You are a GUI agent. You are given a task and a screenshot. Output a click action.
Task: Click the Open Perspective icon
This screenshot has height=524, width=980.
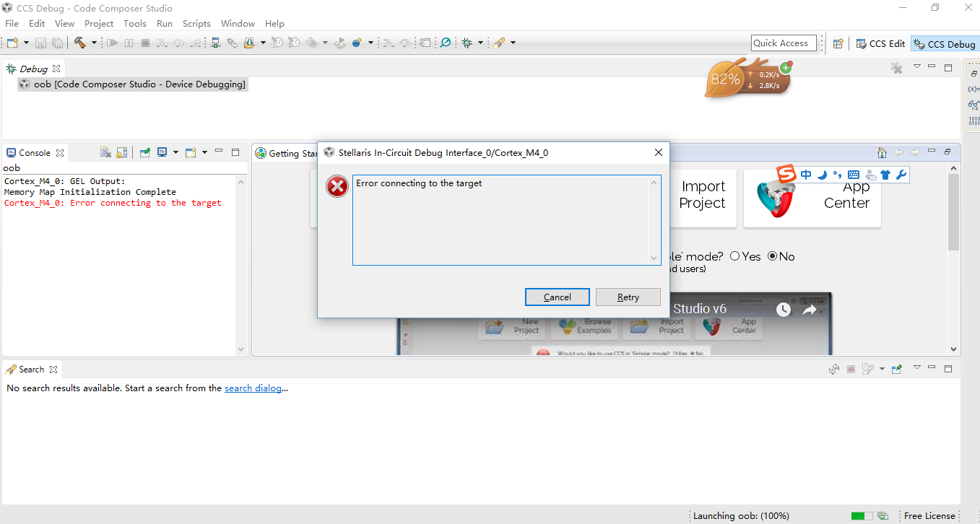click(838, 44)
